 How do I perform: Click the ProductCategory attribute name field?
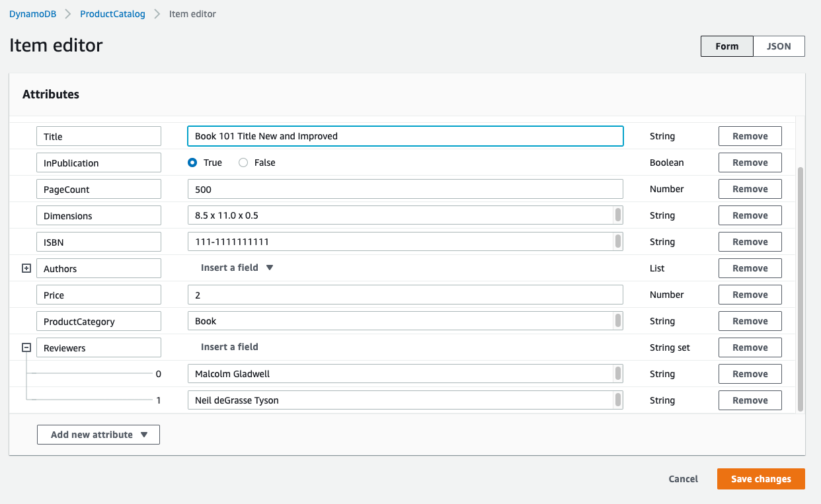(x=98, y=321)
